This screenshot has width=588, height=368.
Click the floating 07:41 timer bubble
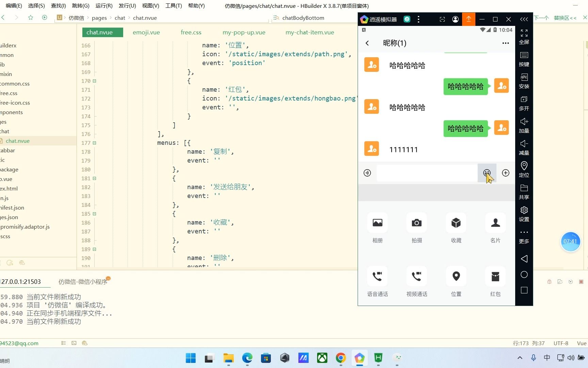tap(570, 242)
